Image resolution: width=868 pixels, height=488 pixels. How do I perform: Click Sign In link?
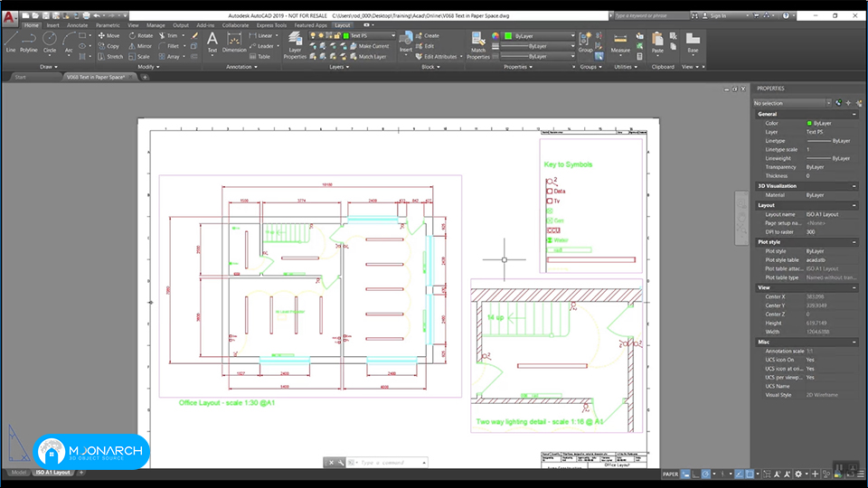tap(718, 15)
